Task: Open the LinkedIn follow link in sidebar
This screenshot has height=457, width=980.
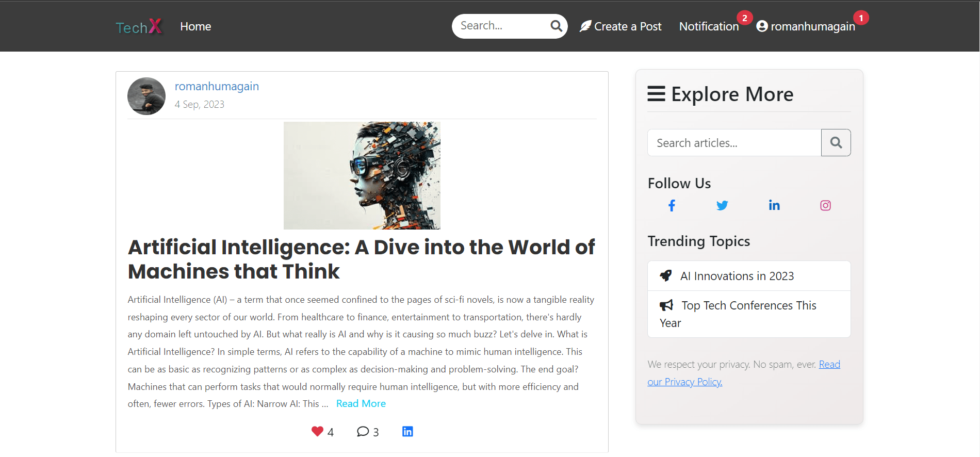Action: [774, 205]
